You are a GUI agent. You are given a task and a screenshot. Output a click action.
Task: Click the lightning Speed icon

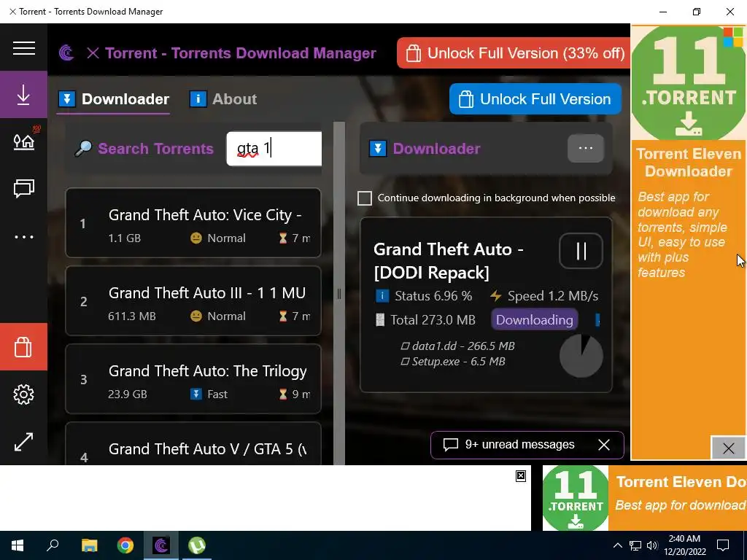(x=496, y=296)
